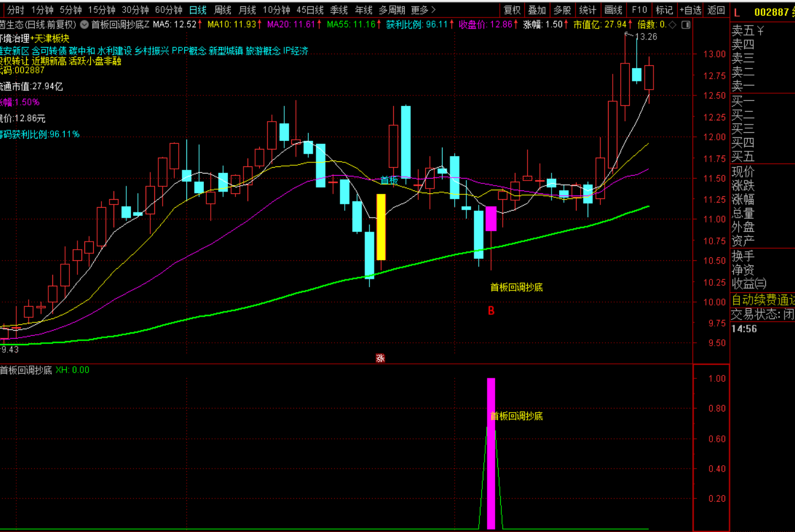Click the 叠加 overlay button
795x532 pixels.
coord(537,10)
